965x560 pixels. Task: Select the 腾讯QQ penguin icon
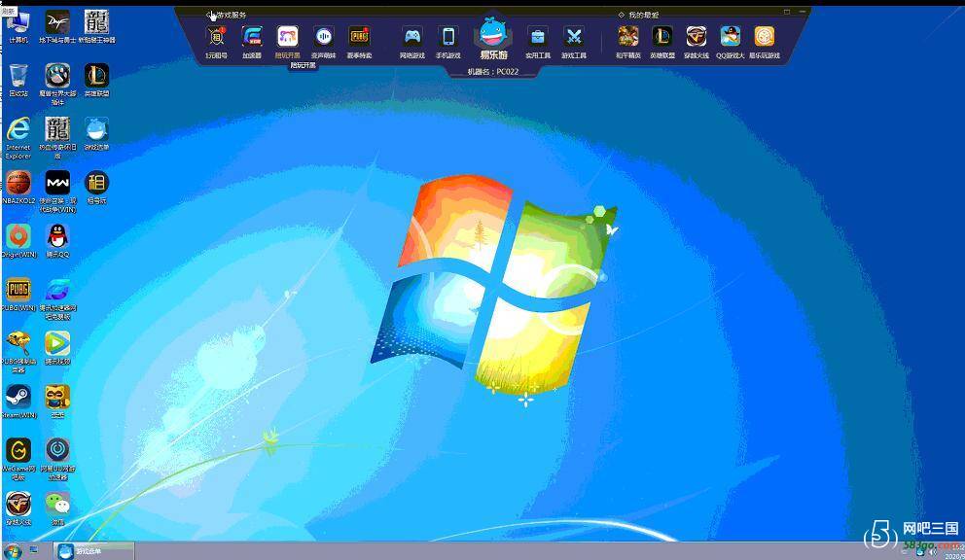(x=57, y=240)
